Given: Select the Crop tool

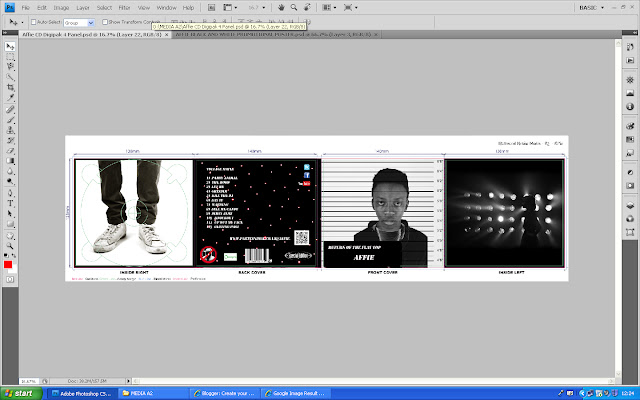Looking at the screenshot, I should point(10,87).
